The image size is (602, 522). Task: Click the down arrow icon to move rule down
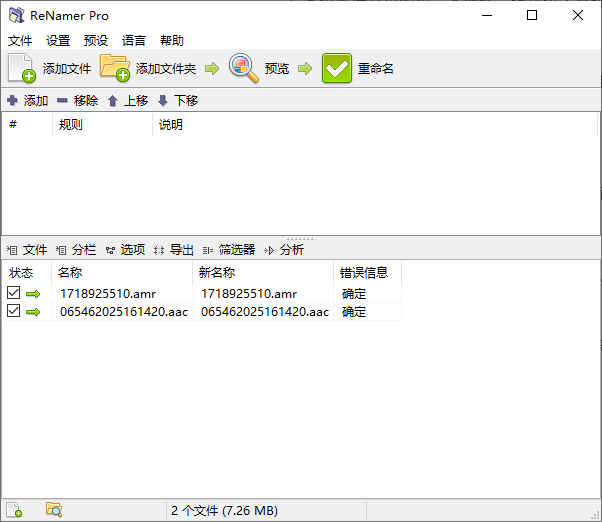click(x=163, y=101)
